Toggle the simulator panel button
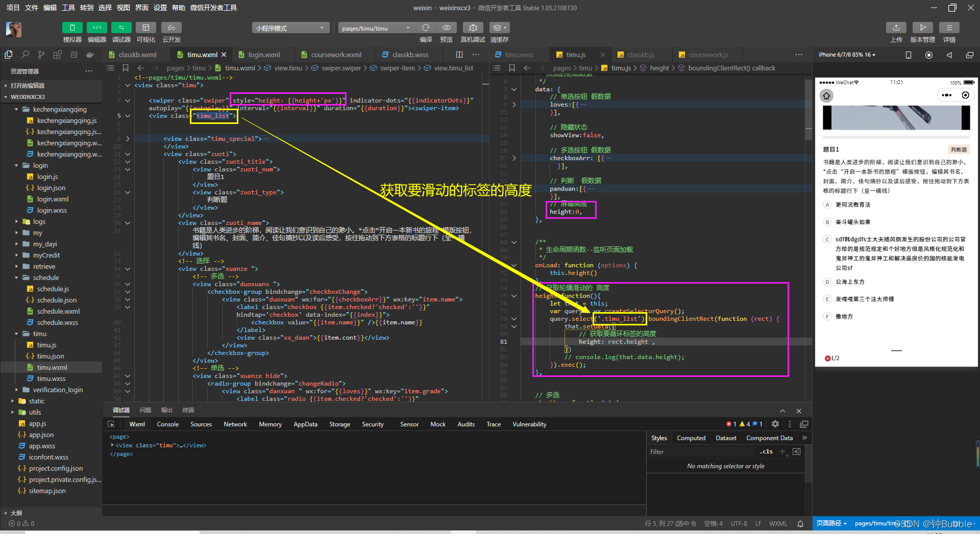The width and height of the screenshot is (980, 534). (x=72, y=28)
